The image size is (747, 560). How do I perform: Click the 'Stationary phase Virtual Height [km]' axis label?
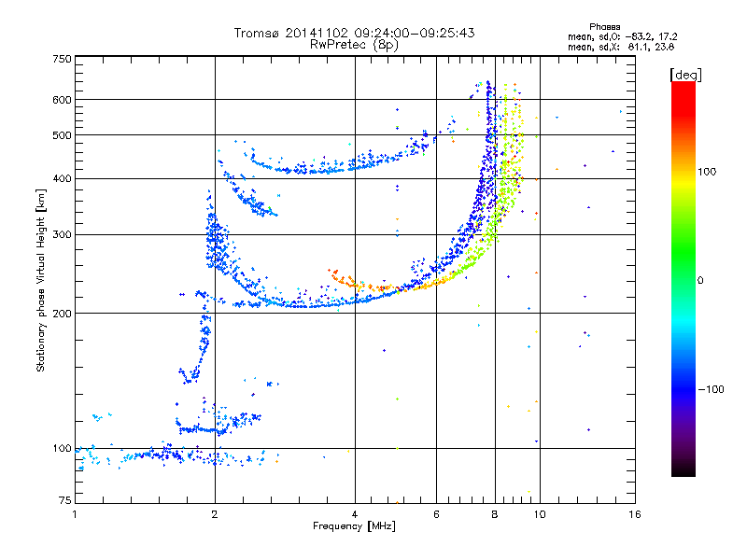point(41,280)
